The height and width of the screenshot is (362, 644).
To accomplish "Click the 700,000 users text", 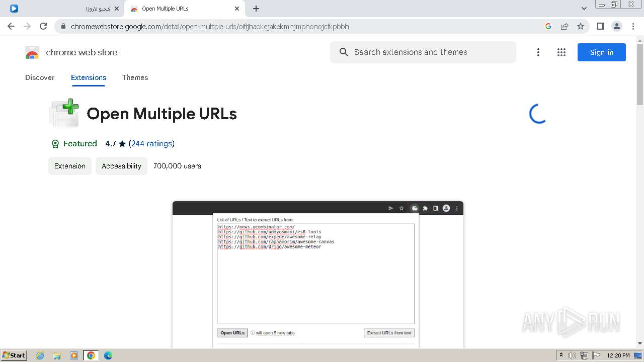I will (177, 166).
